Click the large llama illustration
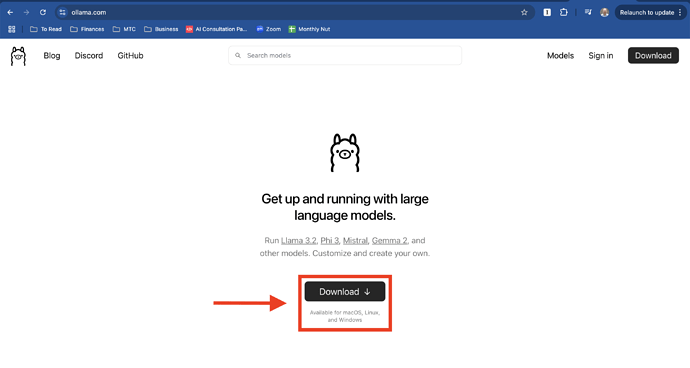 [345, 153]
